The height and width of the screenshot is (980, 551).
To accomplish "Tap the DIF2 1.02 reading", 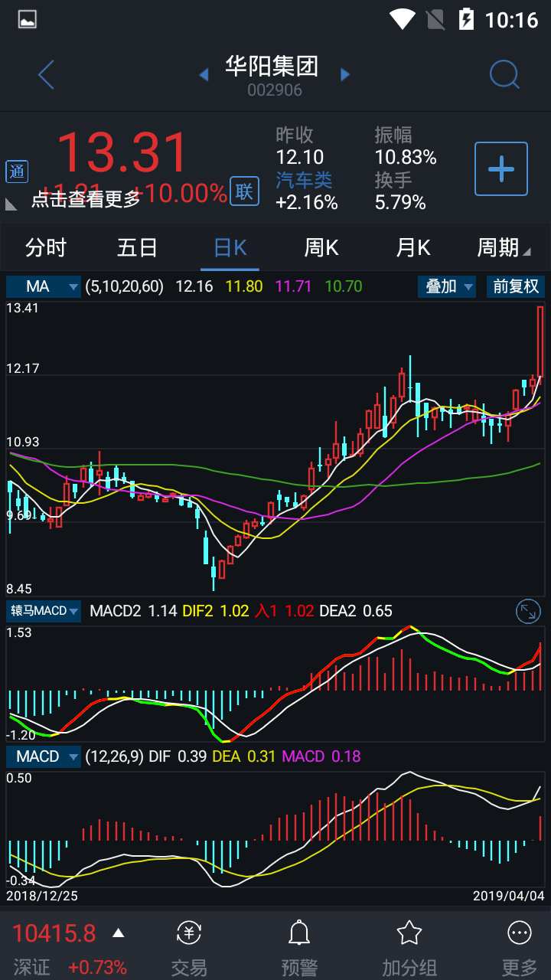I will point(216,611).
